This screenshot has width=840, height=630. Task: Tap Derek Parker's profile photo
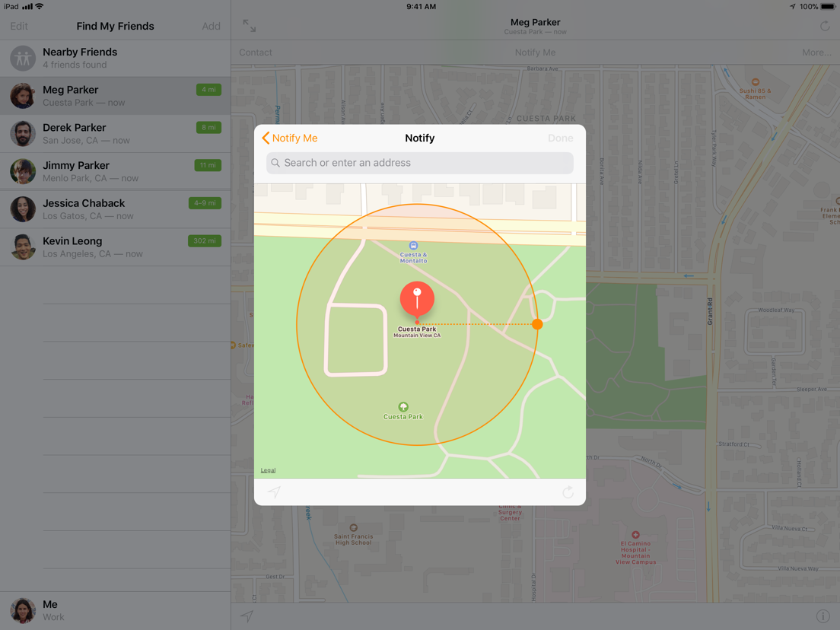(23, 134)
